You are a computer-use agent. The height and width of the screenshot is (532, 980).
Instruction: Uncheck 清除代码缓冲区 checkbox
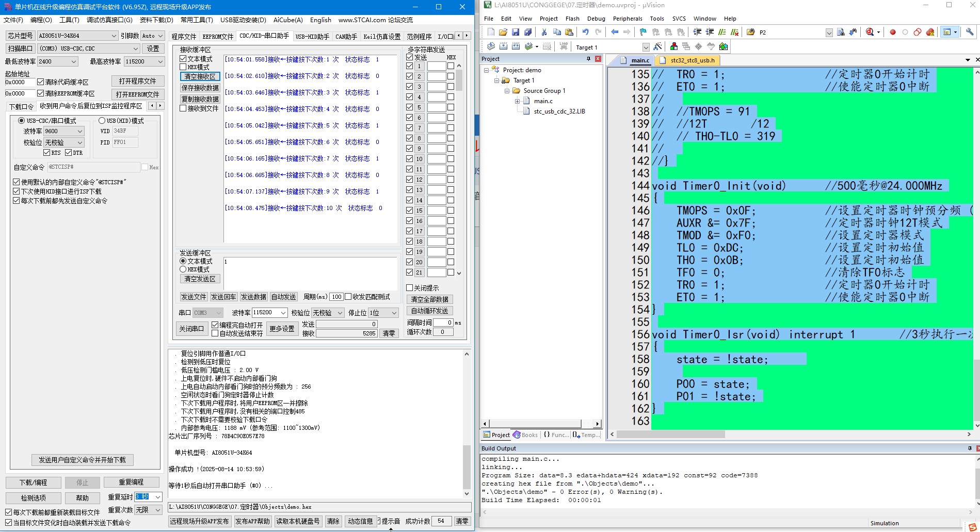tap(40, 82)
